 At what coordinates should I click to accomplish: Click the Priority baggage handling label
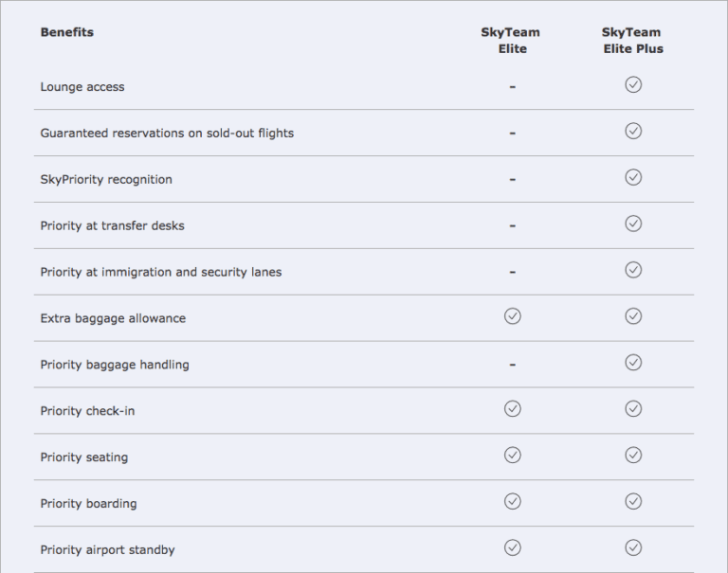point(115,365)
